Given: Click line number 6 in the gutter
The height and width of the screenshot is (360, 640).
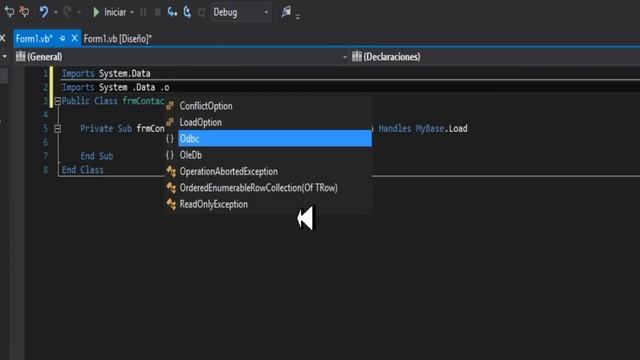Looking at the screenshot, I should click(x=45, y=142).
